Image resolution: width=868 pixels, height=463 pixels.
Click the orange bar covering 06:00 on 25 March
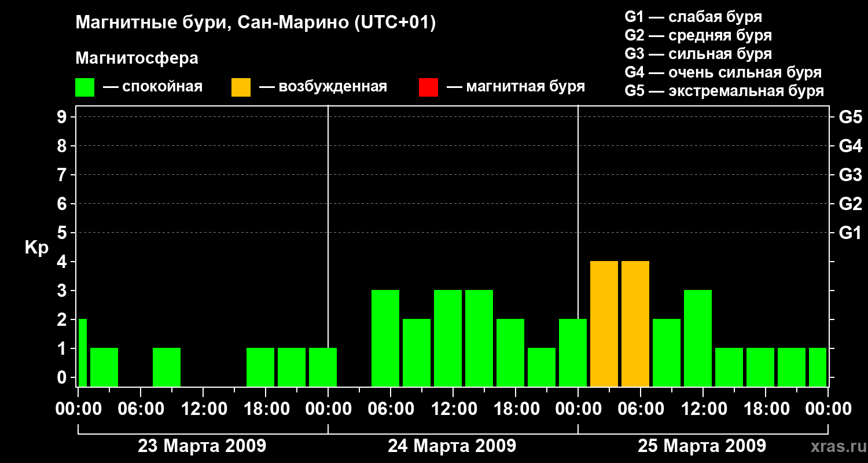[635, 324]
